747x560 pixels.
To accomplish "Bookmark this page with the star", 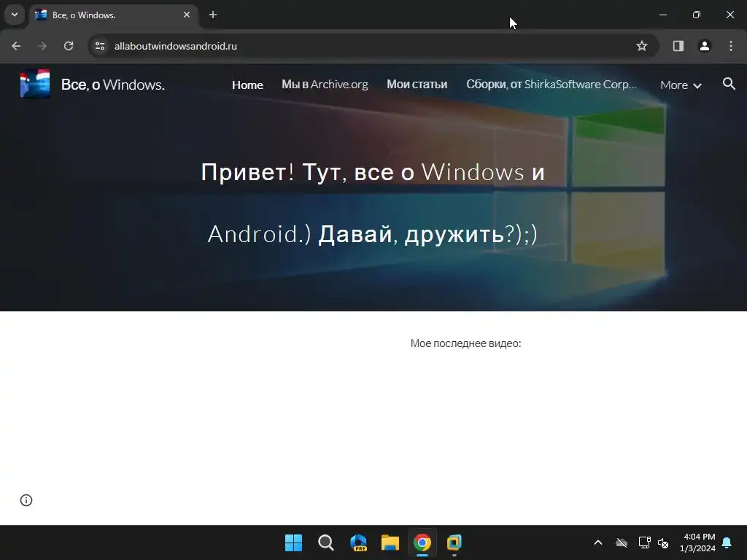I will [x=642, y=46].
